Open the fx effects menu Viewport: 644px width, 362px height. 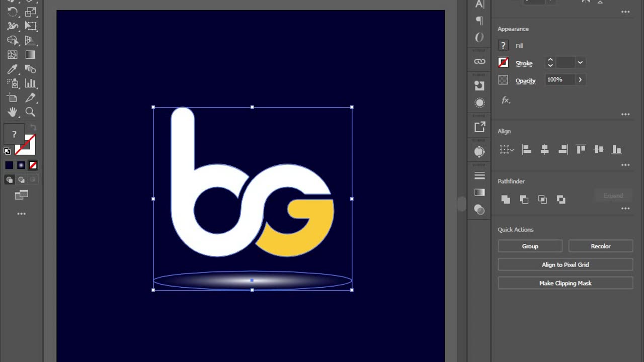(x=506, y=100)
